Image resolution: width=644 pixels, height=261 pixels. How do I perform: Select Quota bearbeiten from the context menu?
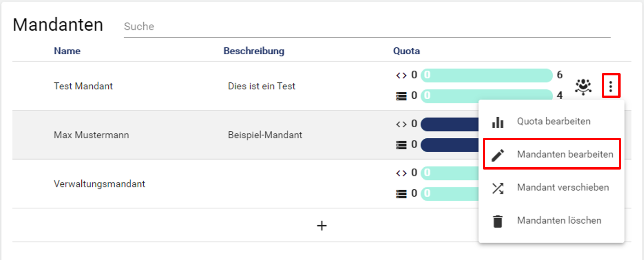[x=554, y=122]
